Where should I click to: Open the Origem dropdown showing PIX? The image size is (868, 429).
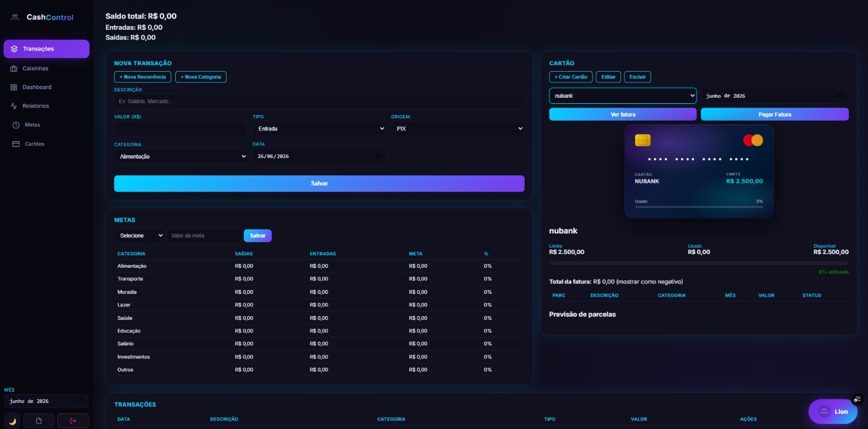click(x=458, y=129)
